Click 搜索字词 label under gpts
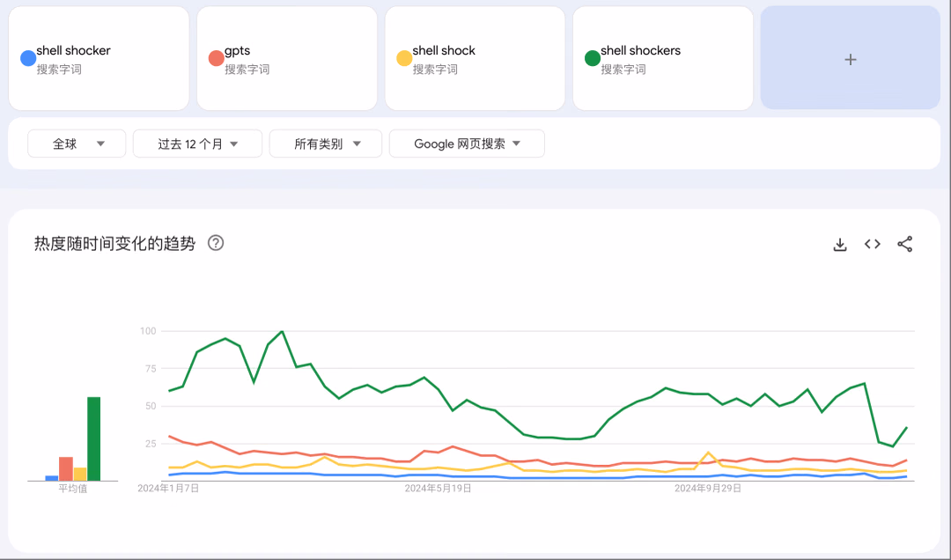Viewport: 951px width, 560px height. coord(247,70)
